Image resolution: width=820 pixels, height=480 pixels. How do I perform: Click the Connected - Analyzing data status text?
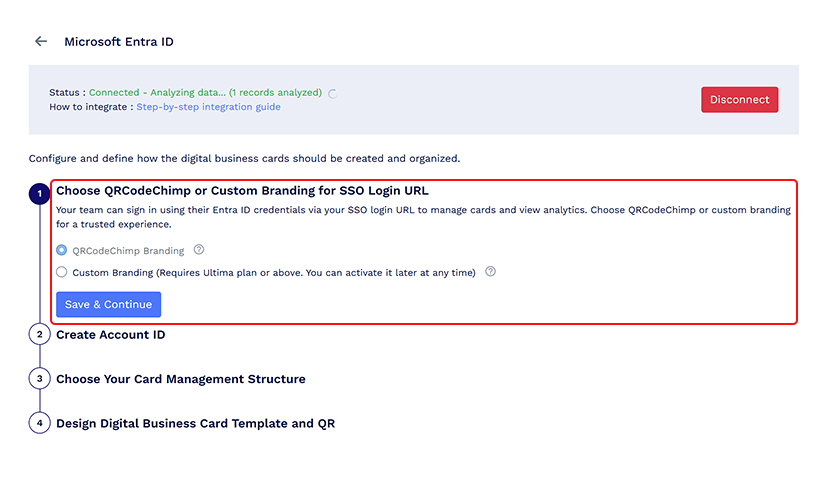(205, 93)
